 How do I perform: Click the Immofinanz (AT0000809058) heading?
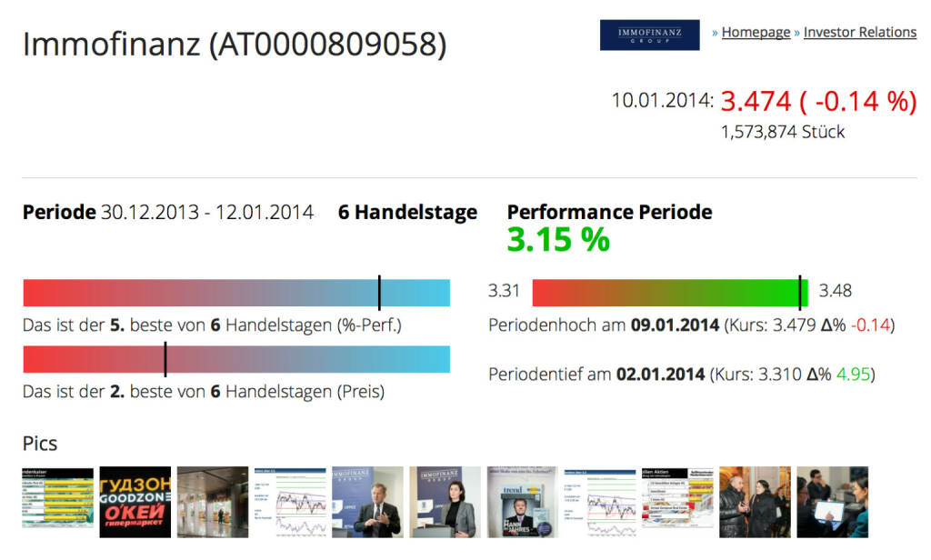(235, 45)
